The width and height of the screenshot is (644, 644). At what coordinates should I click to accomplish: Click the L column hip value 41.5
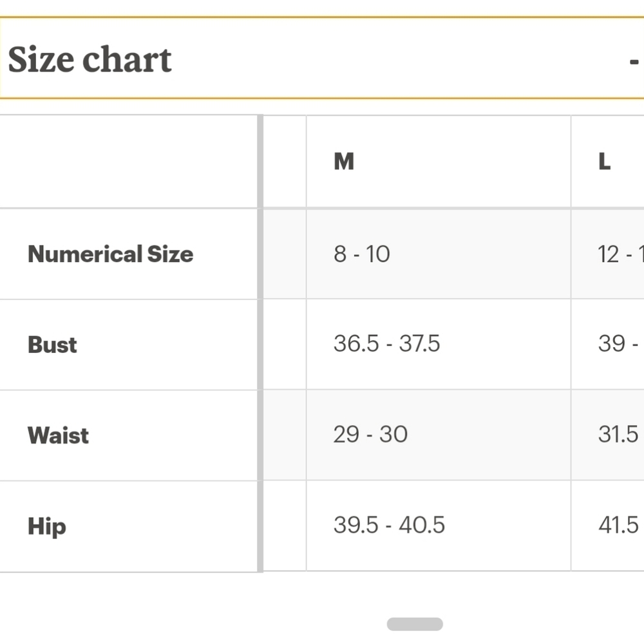click(618, 525)
